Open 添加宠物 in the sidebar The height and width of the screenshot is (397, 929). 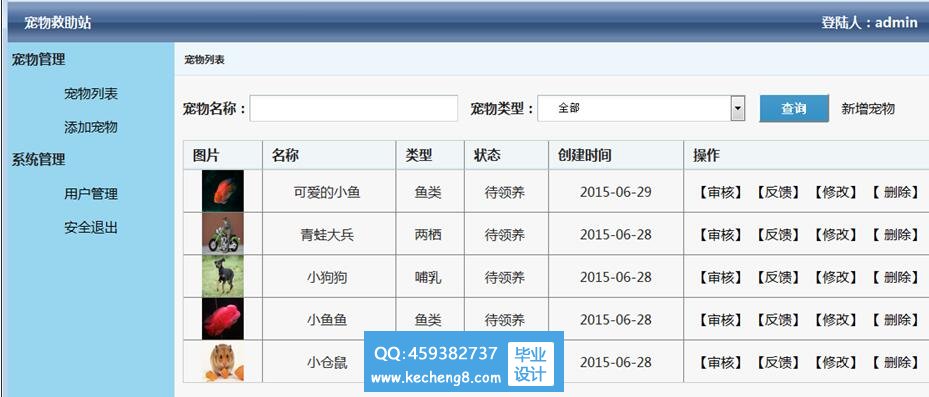[x=91, y=127]
